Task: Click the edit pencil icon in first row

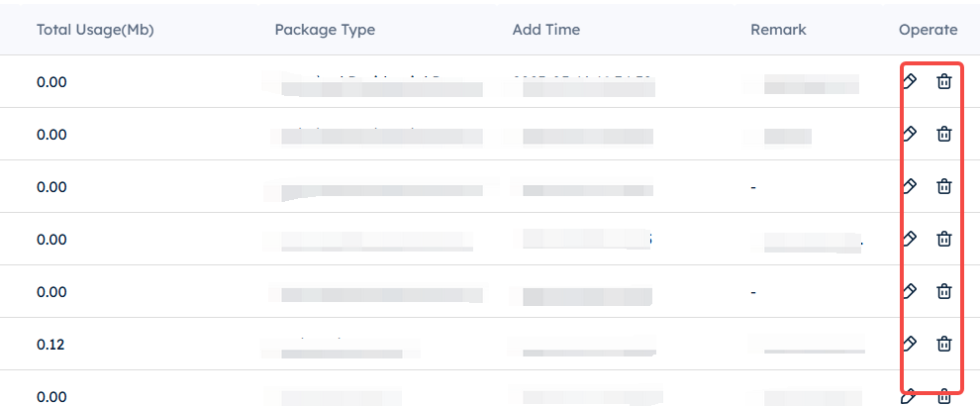Action: [910, 81]
